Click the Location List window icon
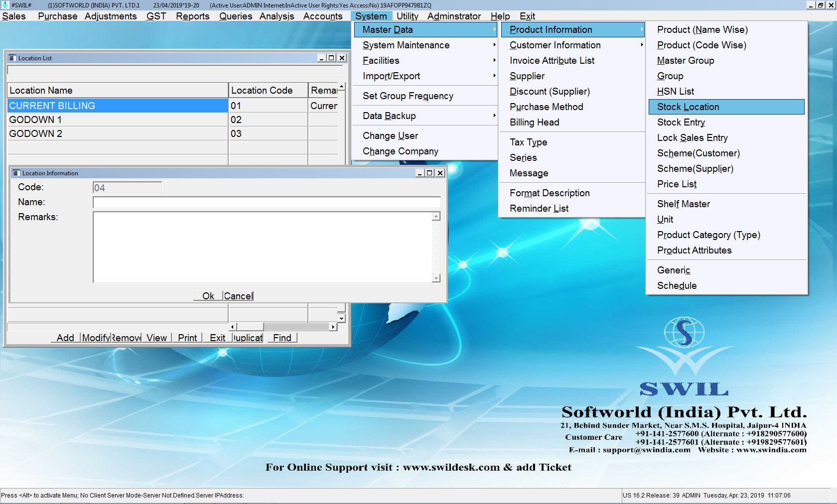This screenshot has width=837, height=504. pos(12,58)
